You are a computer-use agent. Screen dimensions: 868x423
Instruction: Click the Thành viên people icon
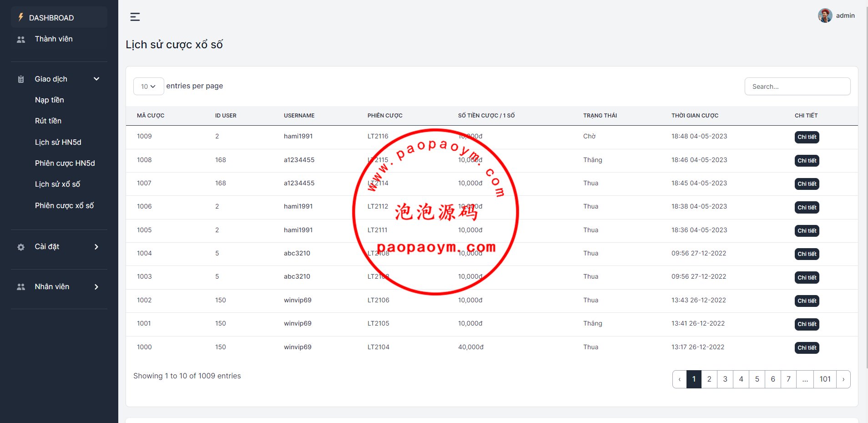(x=21, y=40)
